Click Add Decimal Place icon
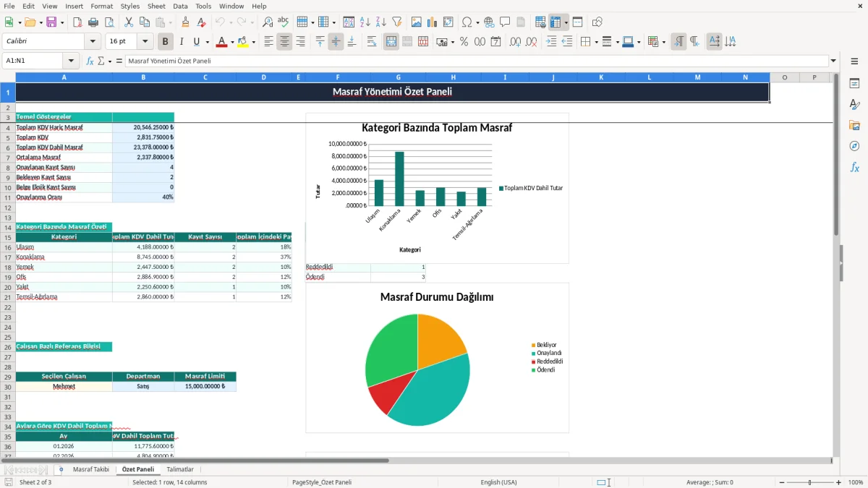868x488 pixels. [515, 42]
